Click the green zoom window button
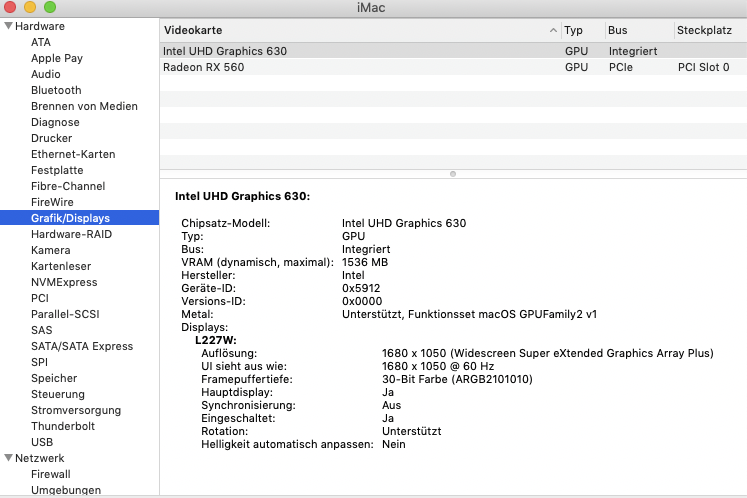 tap(49, 7)
